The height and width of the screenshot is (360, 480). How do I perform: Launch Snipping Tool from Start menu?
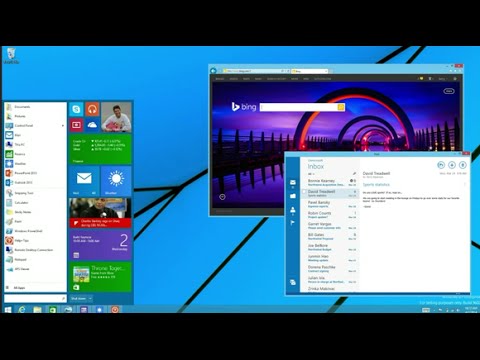pos(35,193)
